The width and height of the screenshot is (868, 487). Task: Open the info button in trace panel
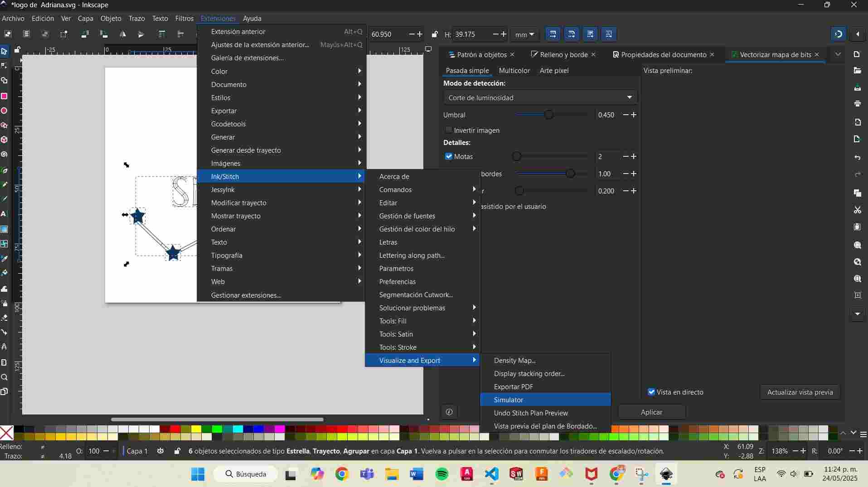coord(449,412)
